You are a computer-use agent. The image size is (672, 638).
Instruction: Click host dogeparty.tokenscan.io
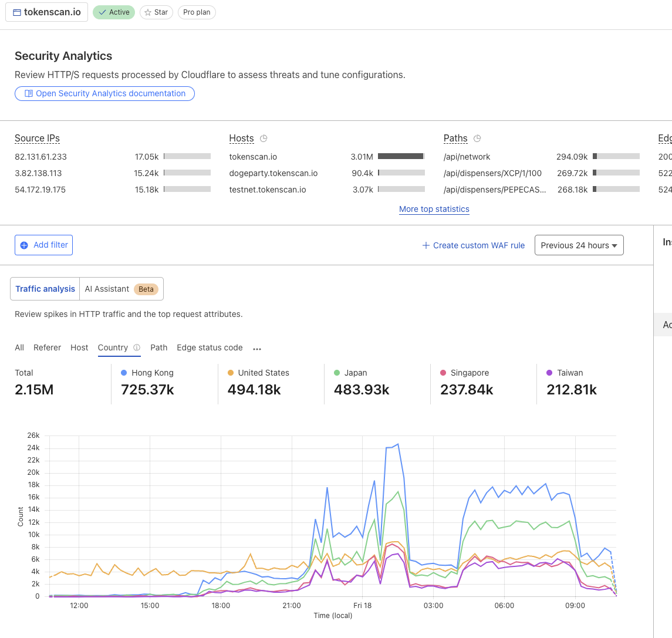click(x=273, y=173)
